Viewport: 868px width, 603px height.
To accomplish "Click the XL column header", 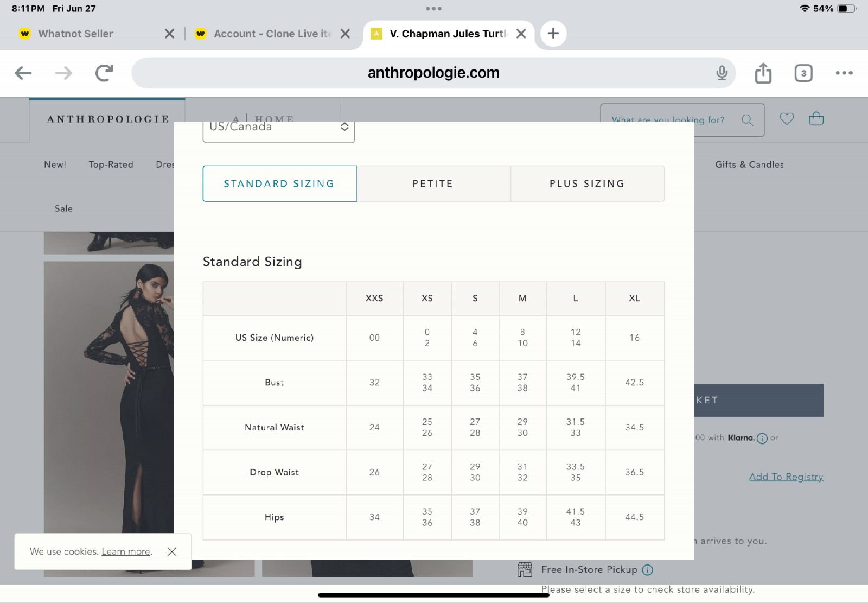I will (634, 299).
